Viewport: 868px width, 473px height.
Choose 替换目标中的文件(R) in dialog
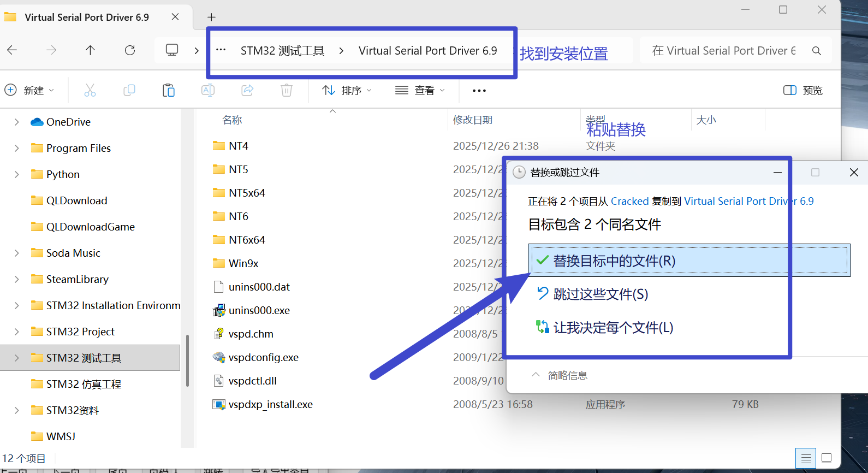(x=689, y=261)
